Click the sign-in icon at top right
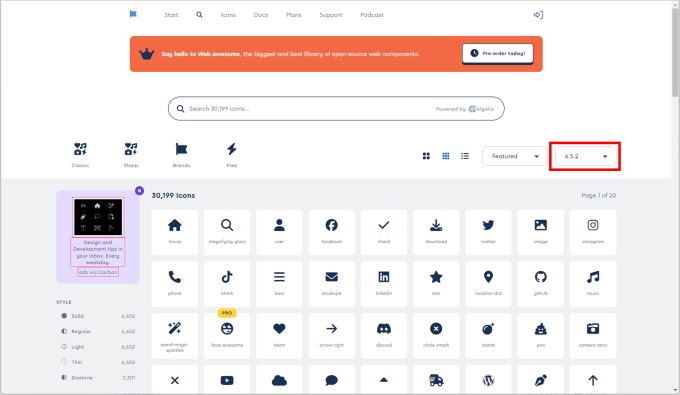 point(538,15)
